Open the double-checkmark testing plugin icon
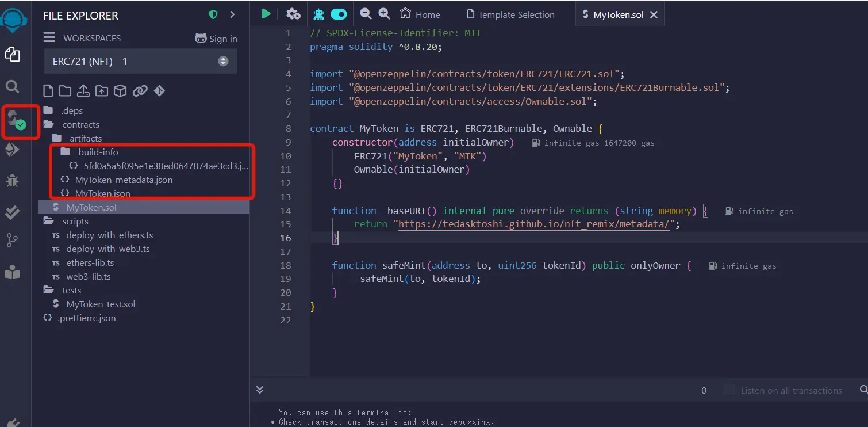The height and width of the screenshot is (427, 868). (12, 212)
